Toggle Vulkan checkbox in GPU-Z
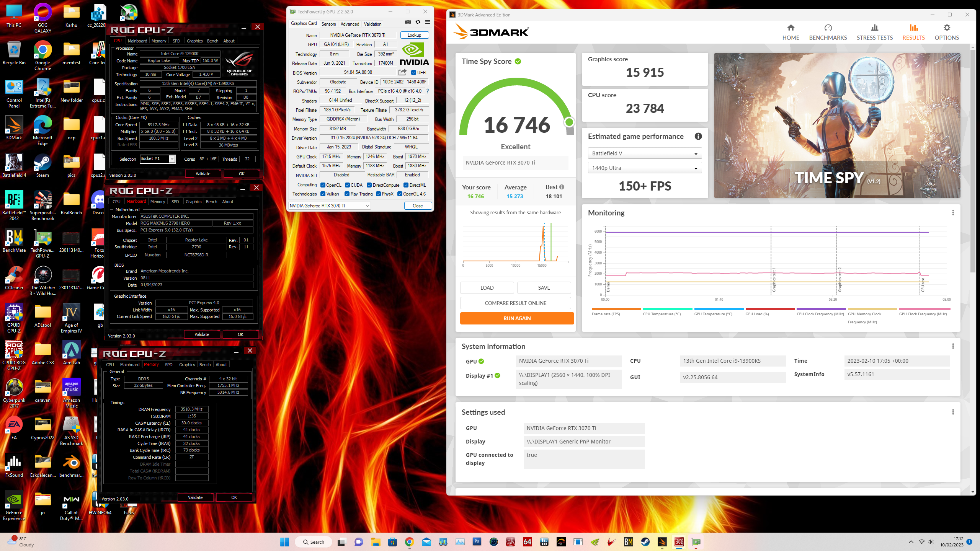Screen dimensions: 980x551 323,194
